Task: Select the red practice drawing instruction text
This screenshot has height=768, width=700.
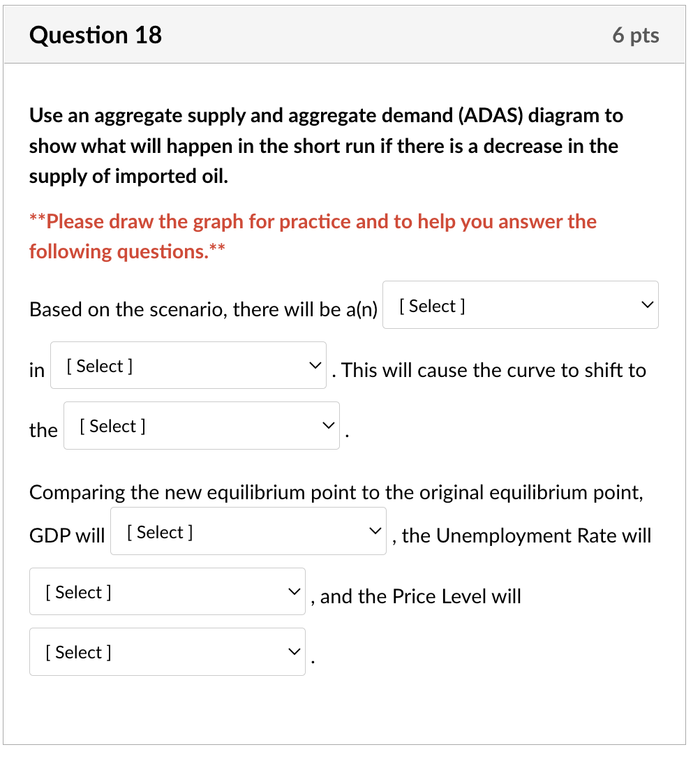Action: tap(312, 236)
